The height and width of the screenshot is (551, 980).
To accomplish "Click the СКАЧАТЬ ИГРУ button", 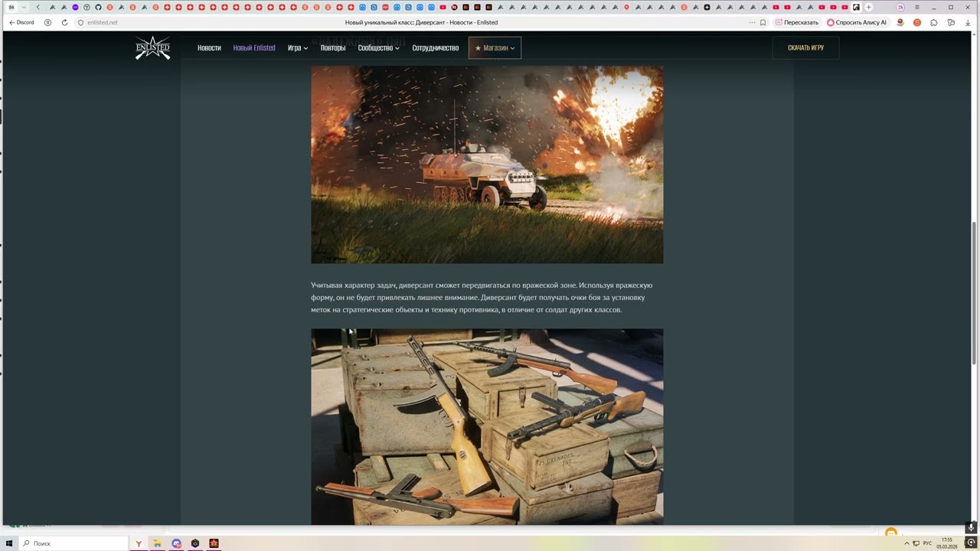I will (805, 48).
